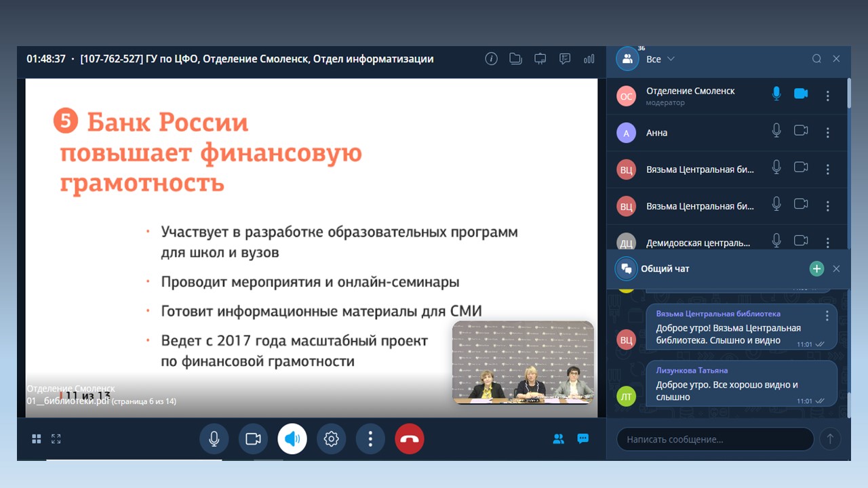868x488 pixels.
Task: Toggle camera of second Вязьма Центральная participant
Action: point(801,203)
